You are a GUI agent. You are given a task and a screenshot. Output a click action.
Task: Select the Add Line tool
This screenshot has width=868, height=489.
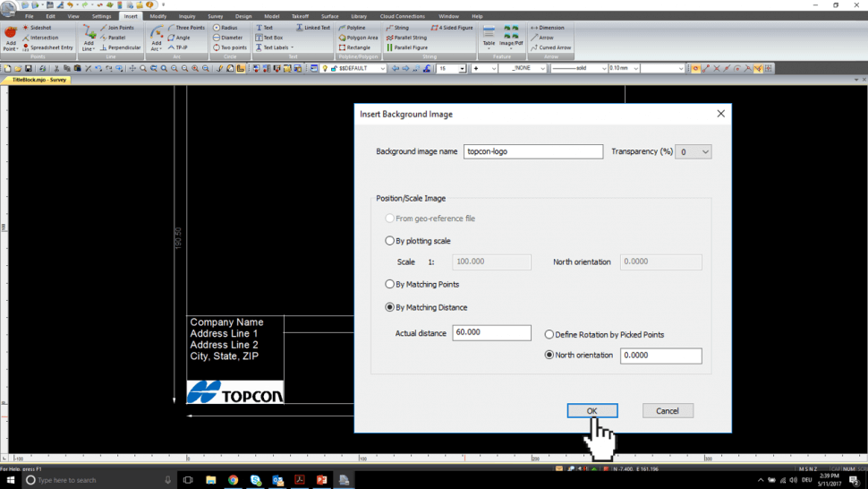(x=89, y=33)
